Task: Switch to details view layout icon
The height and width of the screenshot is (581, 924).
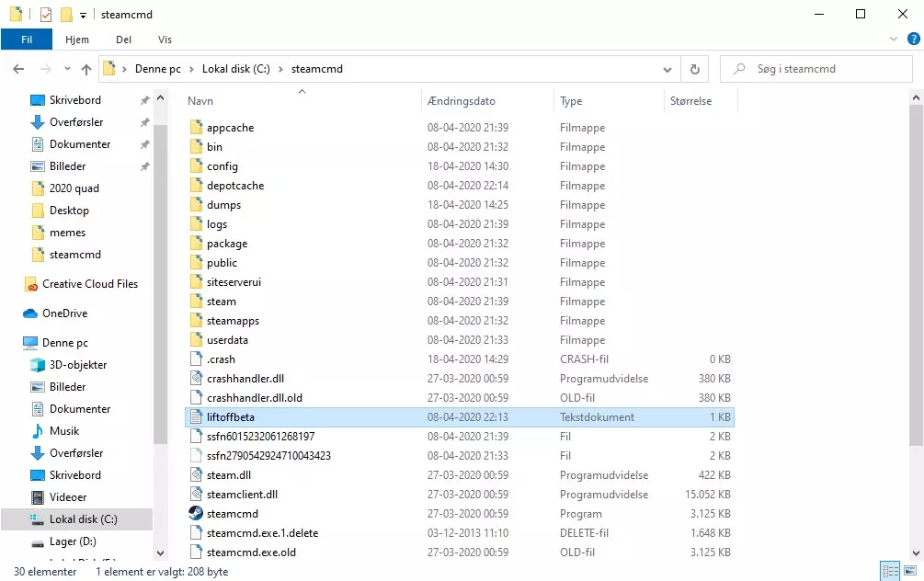Action: (x=890, y=570)
